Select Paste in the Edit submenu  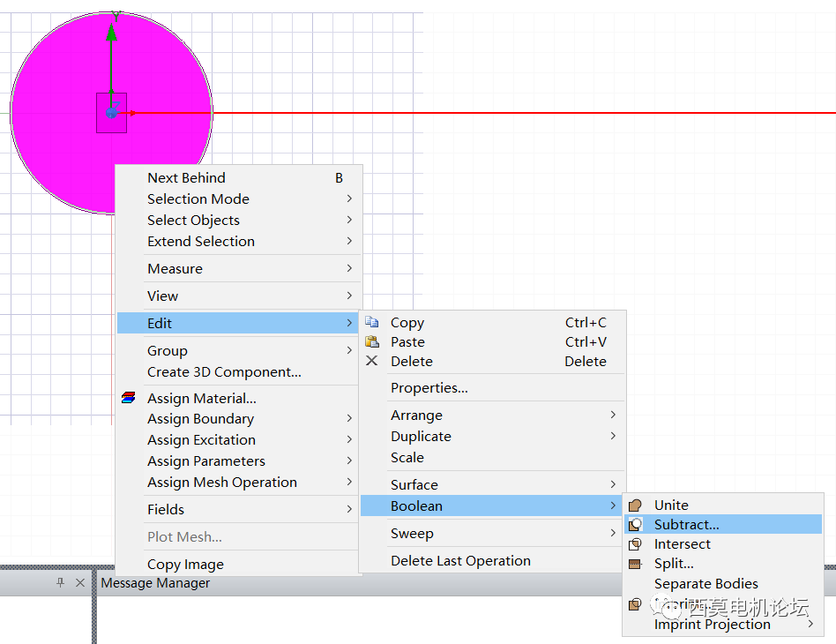(493, 341)
